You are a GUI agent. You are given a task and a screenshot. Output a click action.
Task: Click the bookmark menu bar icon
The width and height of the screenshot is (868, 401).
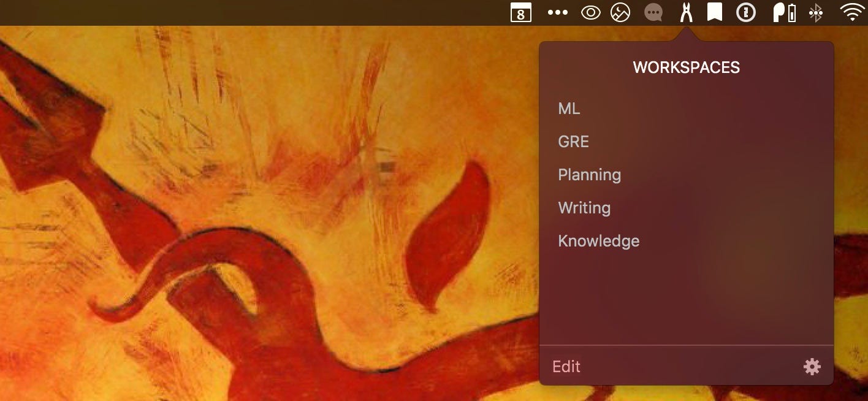(714, 12)
